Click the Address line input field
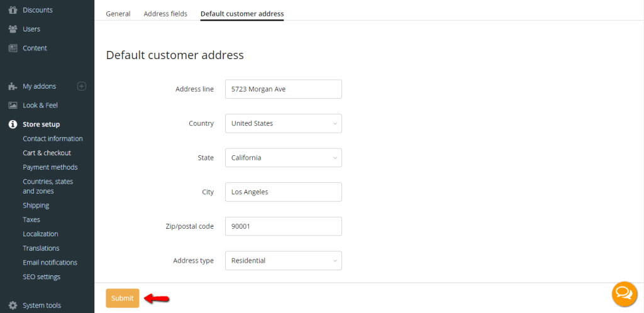 284,89
